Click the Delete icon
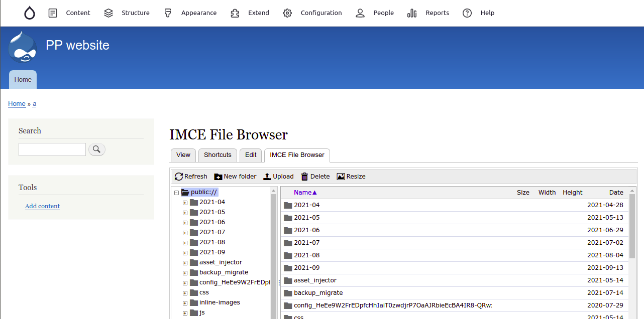 (x=304, y=176)
